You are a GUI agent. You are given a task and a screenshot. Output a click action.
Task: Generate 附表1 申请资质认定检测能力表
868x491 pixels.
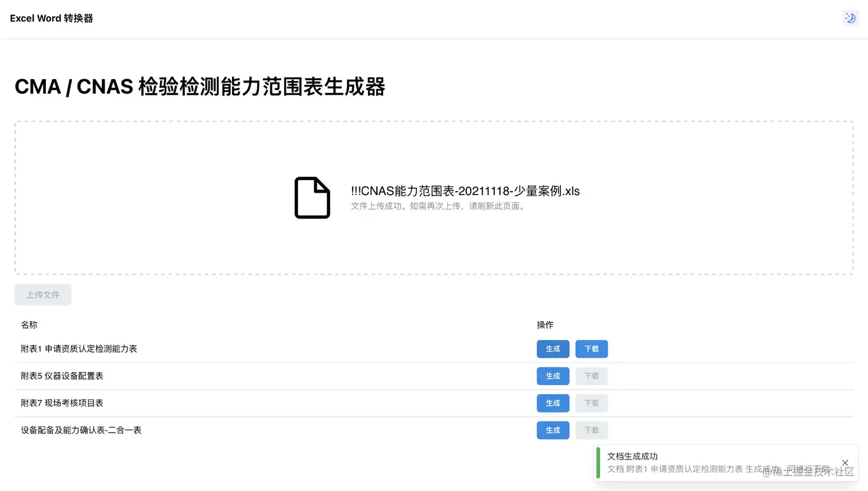[x=552, y=349]
